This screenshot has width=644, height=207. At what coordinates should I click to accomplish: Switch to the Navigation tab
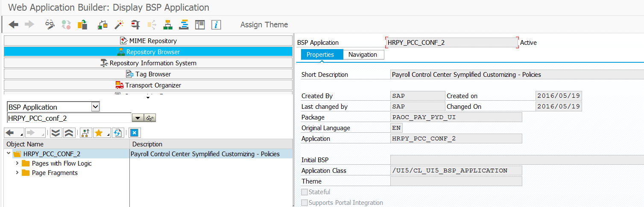point(363,55)
